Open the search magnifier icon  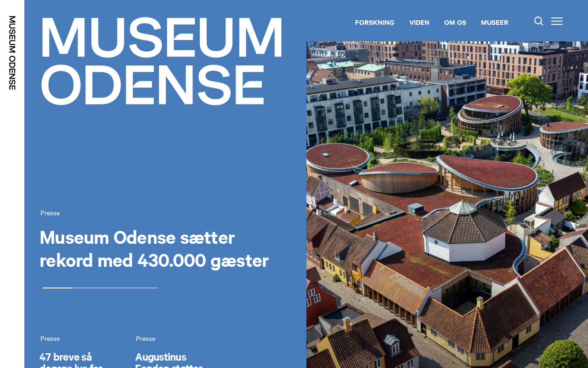point(539,21)
